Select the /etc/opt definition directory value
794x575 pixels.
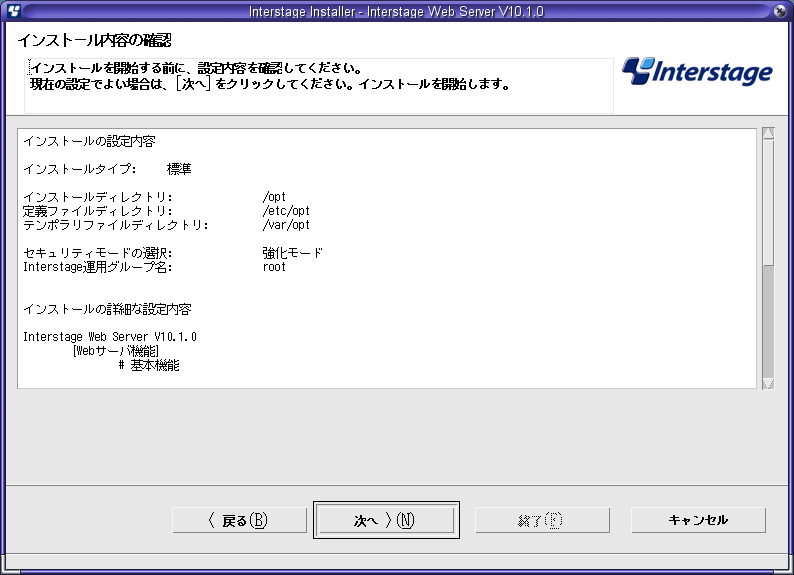[286, 211]
